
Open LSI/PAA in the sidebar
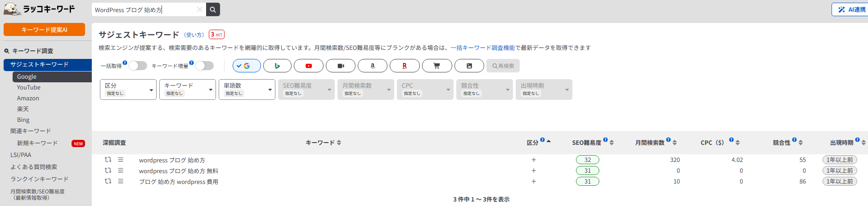(x=21, y=155)
